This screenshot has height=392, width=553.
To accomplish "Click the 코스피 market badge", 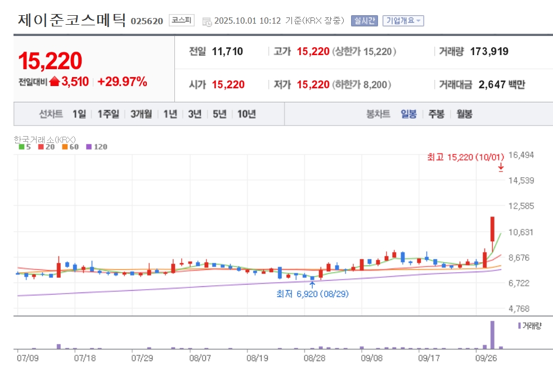I will point(181,20).
